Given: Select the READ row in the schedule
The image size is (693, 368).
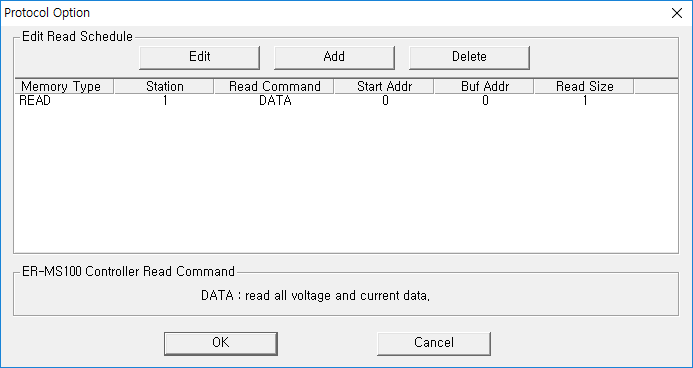Looking at the screenshot, I should (346, 101).
